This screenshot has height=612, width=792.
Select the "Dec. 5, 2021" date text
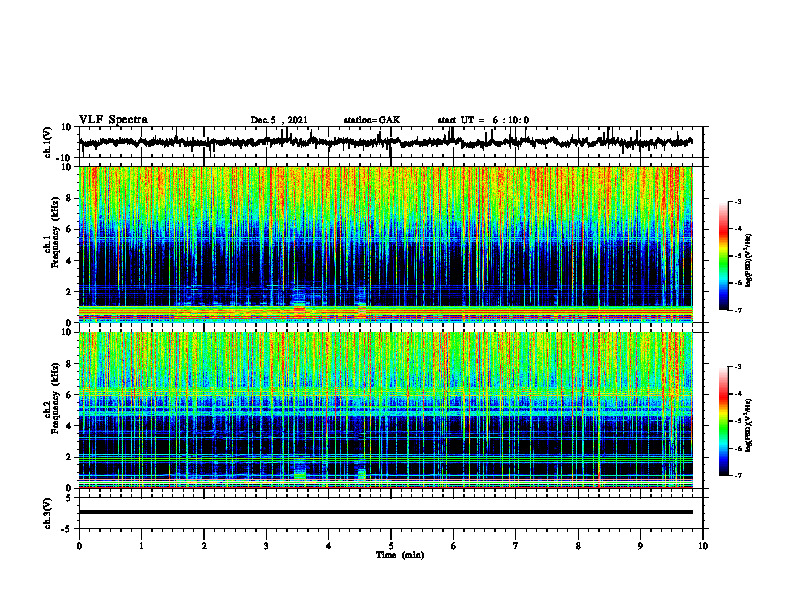pyautogui.click(x=279, y=120)
